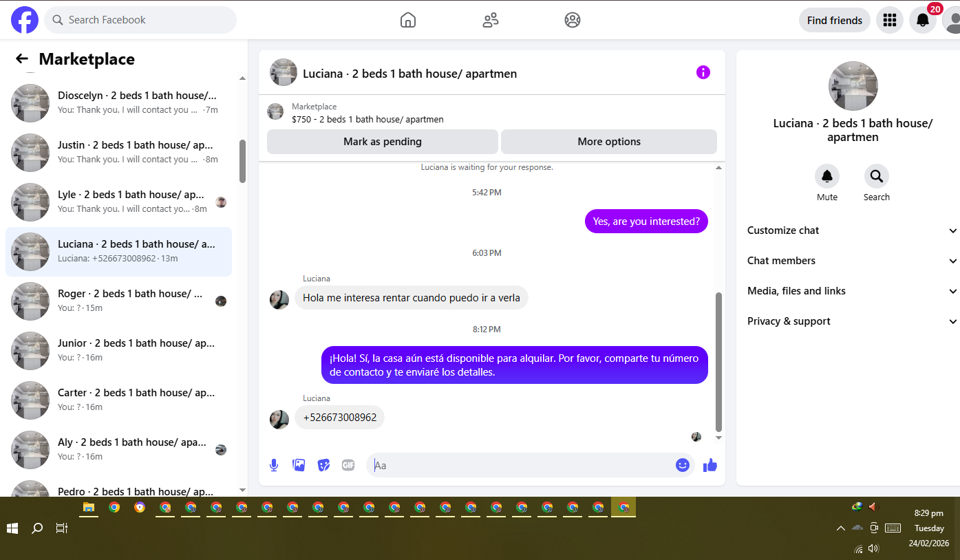Open File Explorer from the taskbar
This screenshot has width=960, height=560.
[89, 508]
